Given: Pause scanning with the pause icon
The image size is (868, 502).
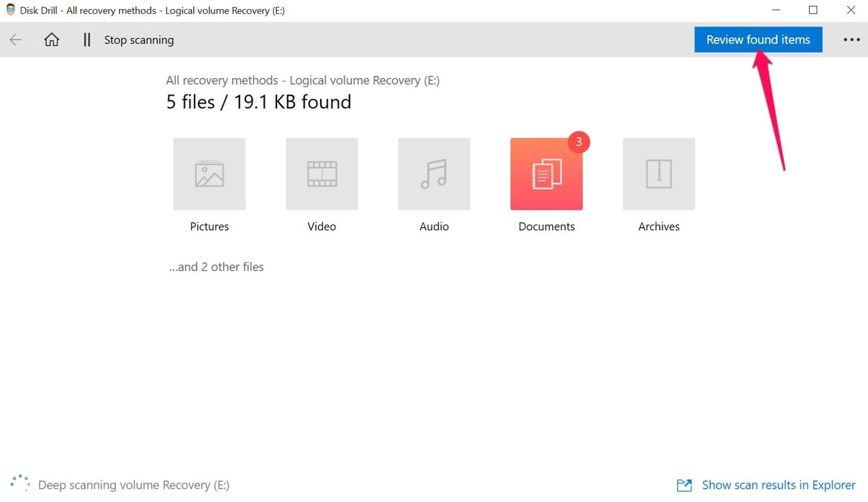Looking at the screenshot, I should click(x=86, y=40).
